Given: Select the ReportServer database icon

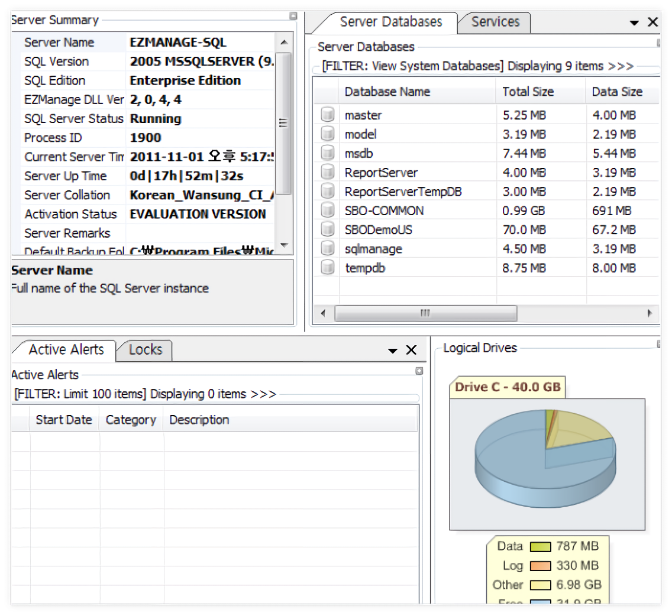Looking at the screenshot, I should click(327, 173).
